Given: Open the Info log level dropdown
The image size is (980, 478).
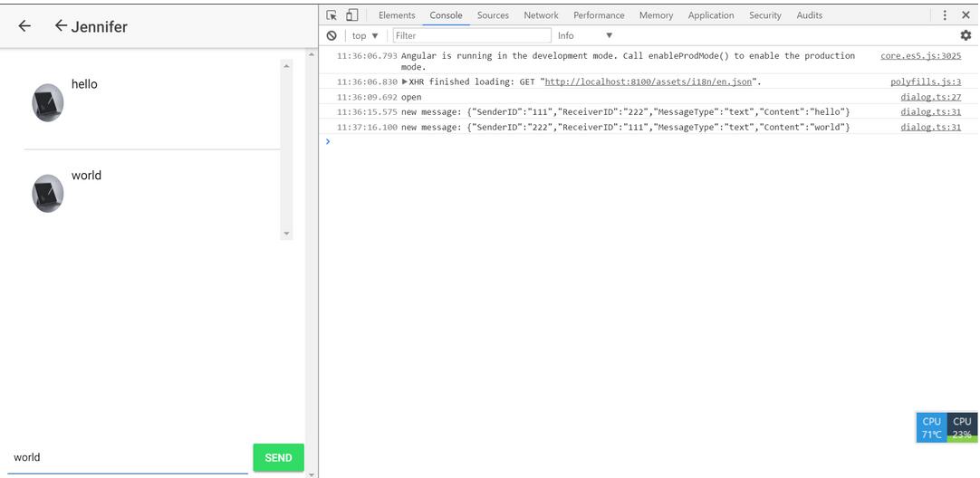Looking at the screenshot, I should (584, 35).
